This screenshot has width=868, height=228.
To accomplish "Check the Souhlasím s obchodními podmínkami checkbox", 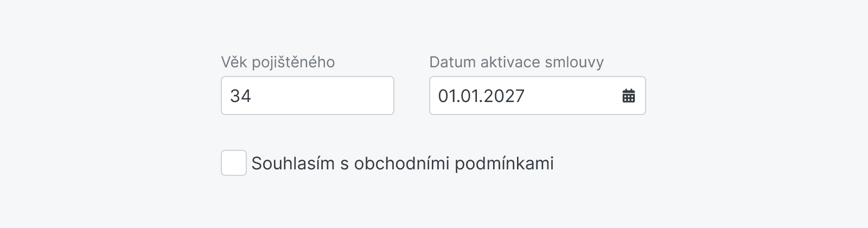I will click(x=234, y=163).
